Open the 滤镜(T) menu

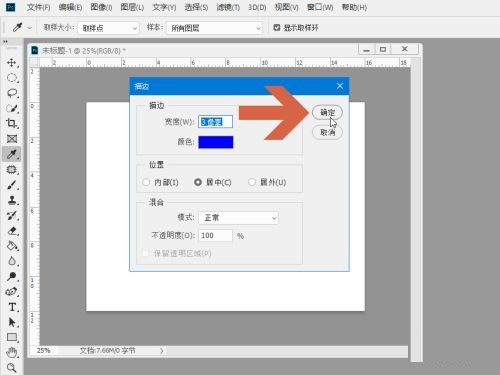click(x=228, y=7)
